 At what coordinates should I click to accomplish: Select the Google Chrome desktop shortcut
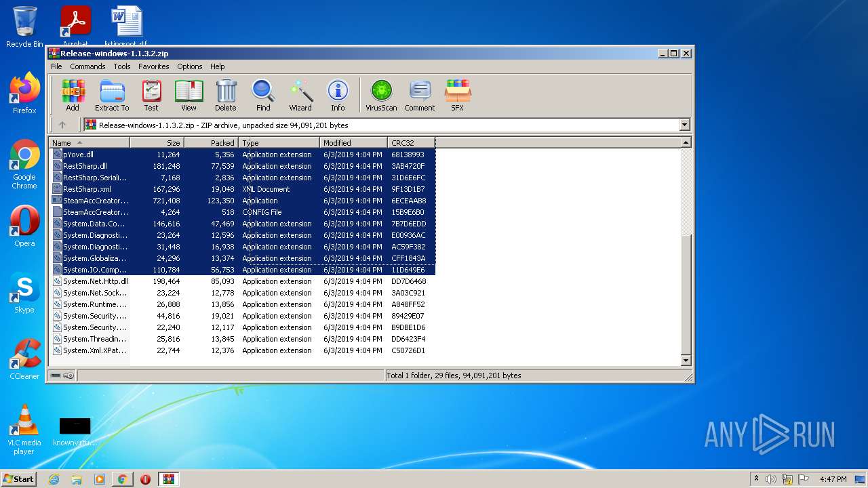point(24,164)
